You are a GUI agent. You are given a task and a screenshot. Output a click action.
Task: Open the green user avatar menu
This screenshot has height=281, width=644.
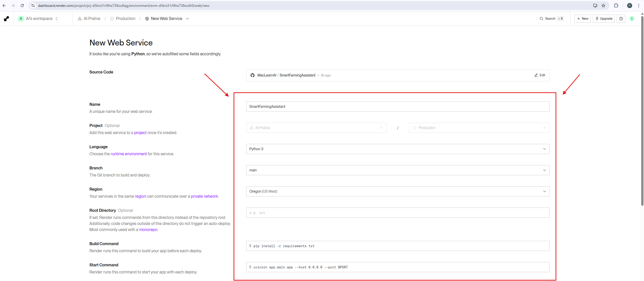tap(632, 19)
